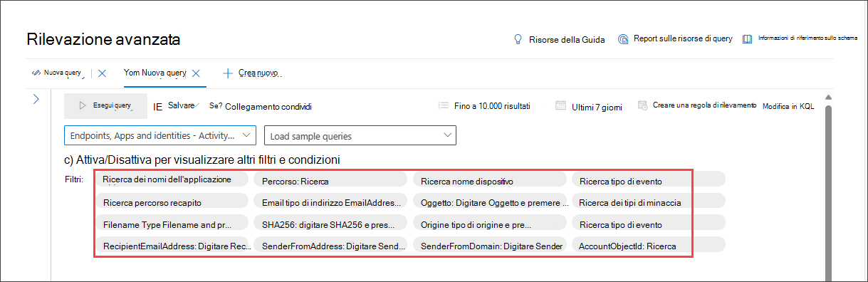Click Fino a 10.000 risultati option
The width and height of the screenshot is (868, 282).
pos(492,106)
